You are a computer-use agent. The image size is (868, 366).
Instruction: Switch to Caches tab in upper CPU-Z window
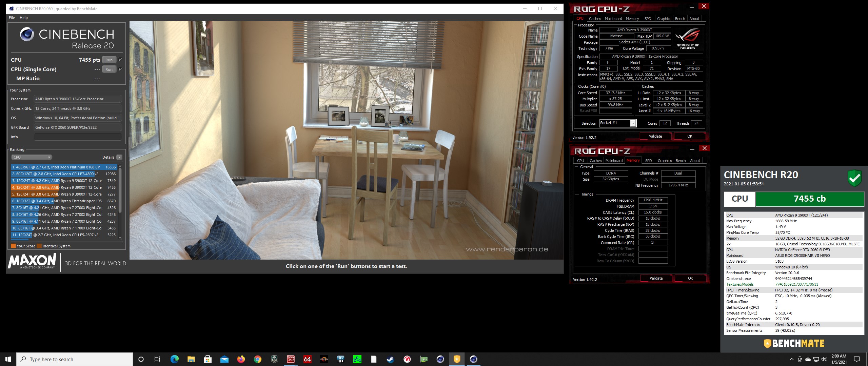tap(595, 19)
